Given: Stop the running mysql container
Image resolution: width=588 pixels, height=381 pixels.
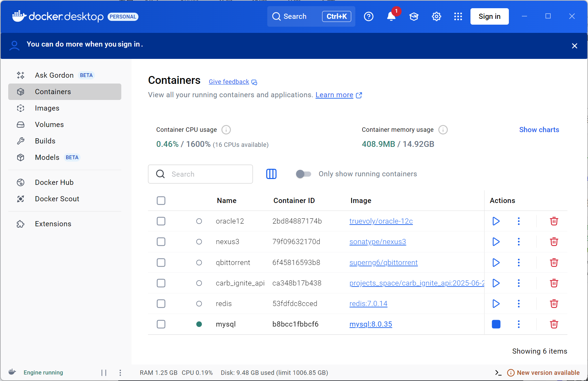Looking at the screenshot, I should pyautogui.click(x=496, y=324).
